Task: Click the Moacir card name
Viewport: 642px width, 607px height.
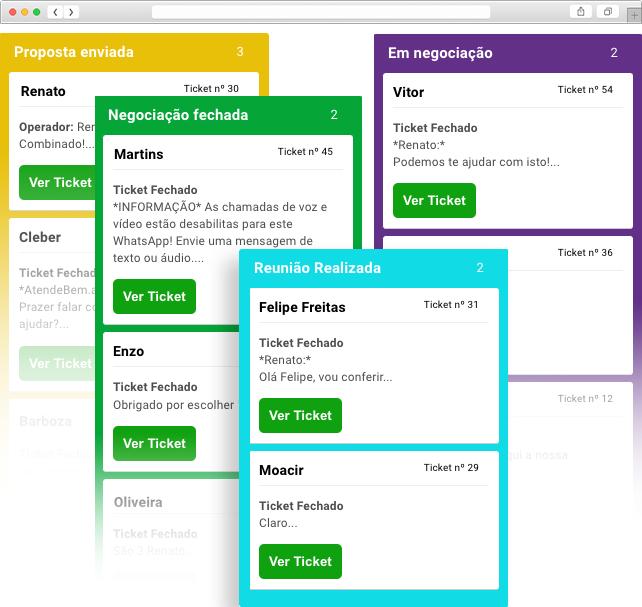Action: (281, 470)
